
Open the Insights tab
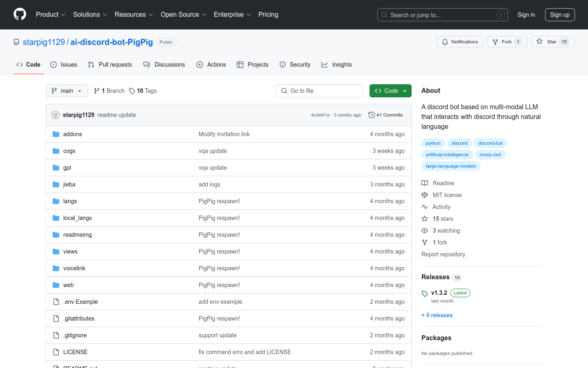click(336, 65)
